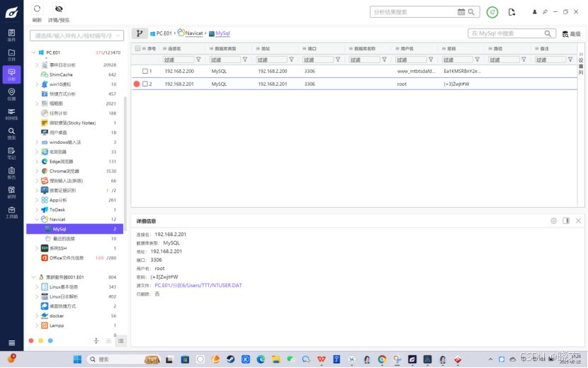Open the 位置 (Location) sidebar section
Viewport: 588px width, 368px height.
pos(11,94)
